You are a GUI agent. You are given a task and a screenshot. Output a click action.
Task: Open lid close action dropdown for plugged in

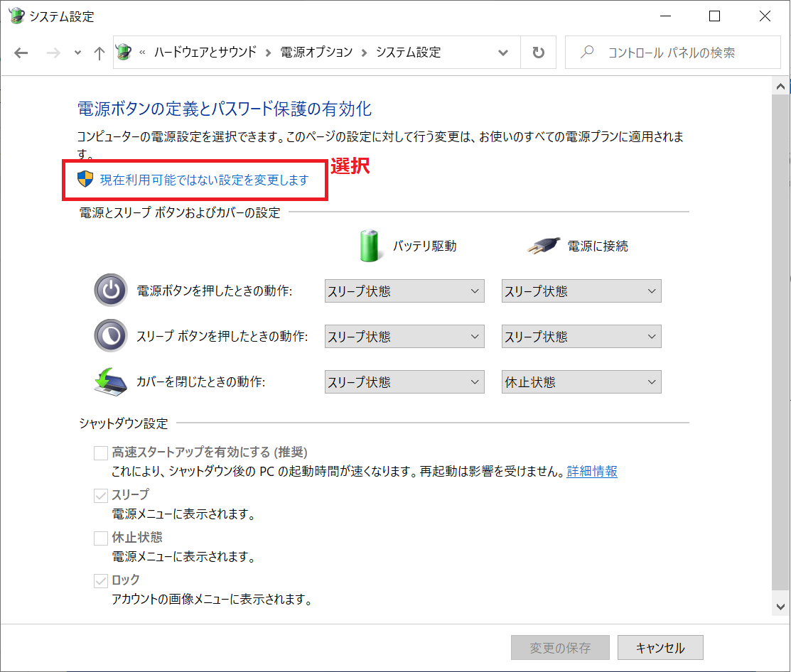[581, 382]
